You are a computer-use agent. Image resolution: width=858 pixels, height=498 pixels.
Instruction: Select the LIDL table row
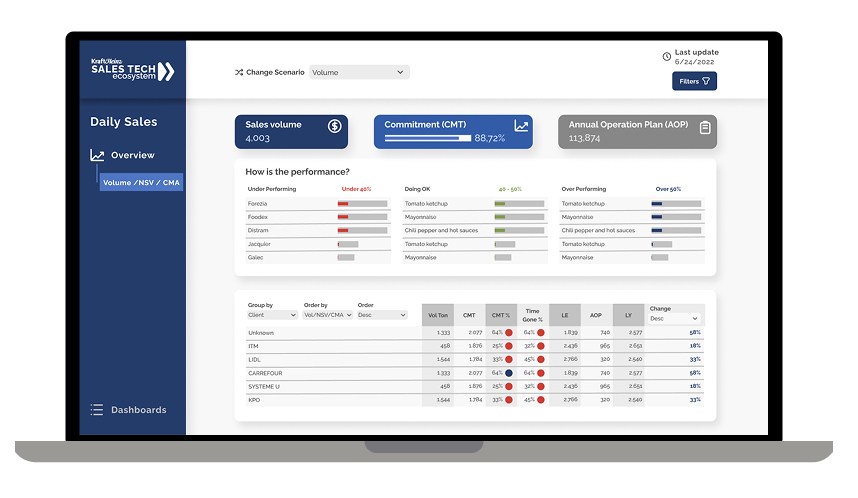pos(475,360)
